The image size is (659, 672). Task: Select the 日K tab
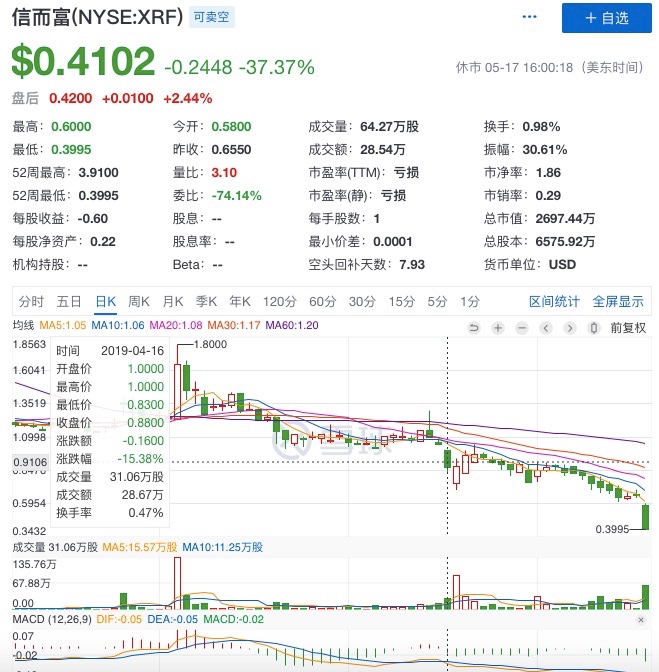coord(105,302)
